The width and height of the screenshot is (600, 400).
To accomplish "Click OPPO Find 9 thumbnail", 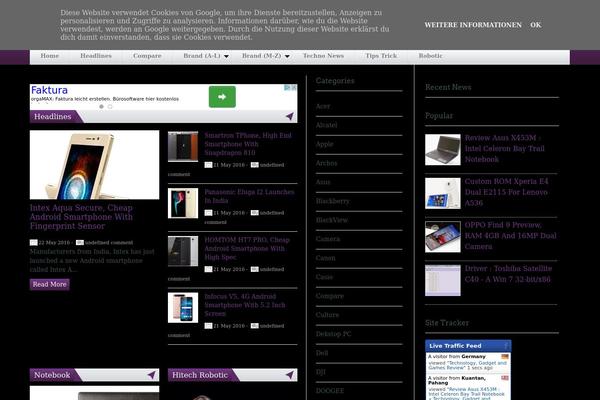I will click(x=443, y=237).
